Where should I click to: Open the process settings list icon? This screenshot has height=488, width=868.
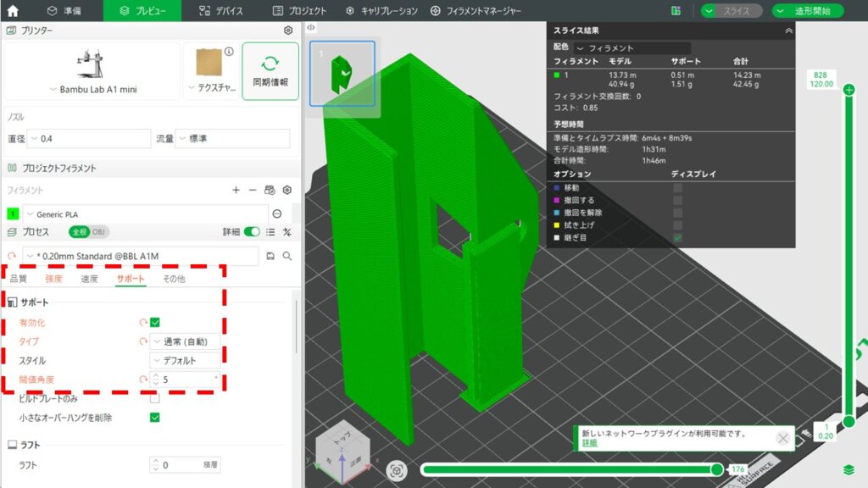(x=270, y=232)
